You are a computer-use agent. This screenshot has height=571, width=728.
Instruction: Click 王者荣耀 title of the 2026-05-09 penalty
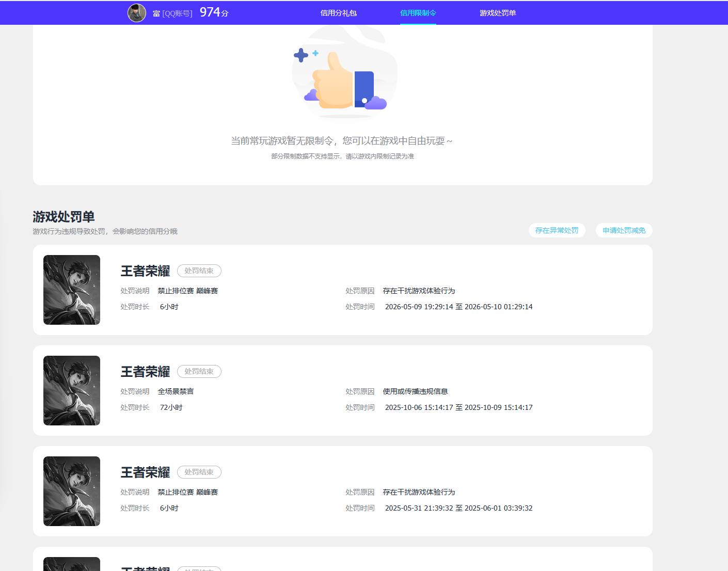[146, 271]
